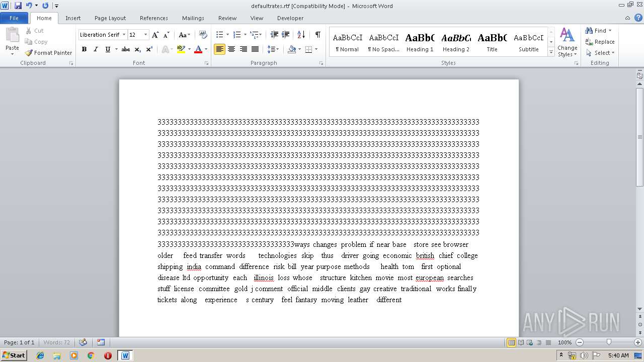Open the File tab
Viewport: 644px width, 362px height.
click(x=14, y=18)
